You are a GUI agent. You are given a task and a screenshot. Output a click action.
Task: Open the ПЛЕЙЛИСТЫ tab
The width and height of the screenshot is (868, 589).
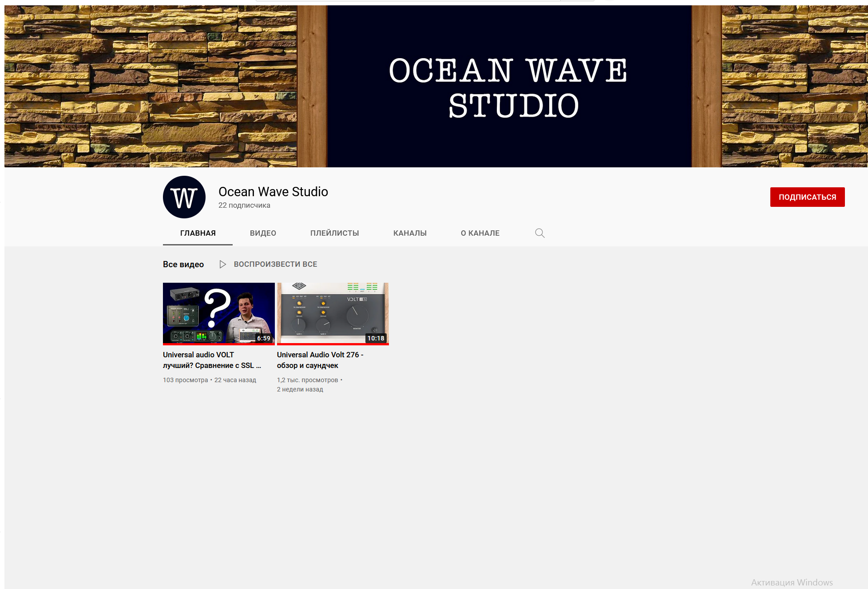coord(334,233)
